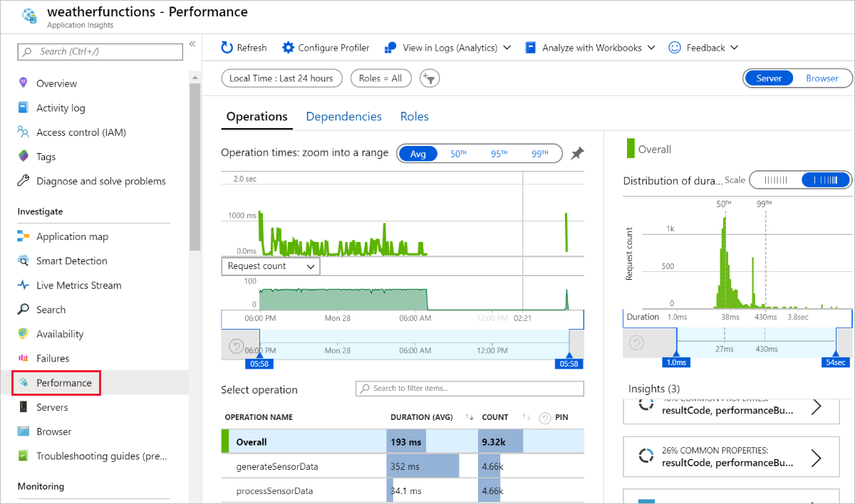The image size is (855, 504).
Task: Click the Search to filter items field
Action: 469,389
